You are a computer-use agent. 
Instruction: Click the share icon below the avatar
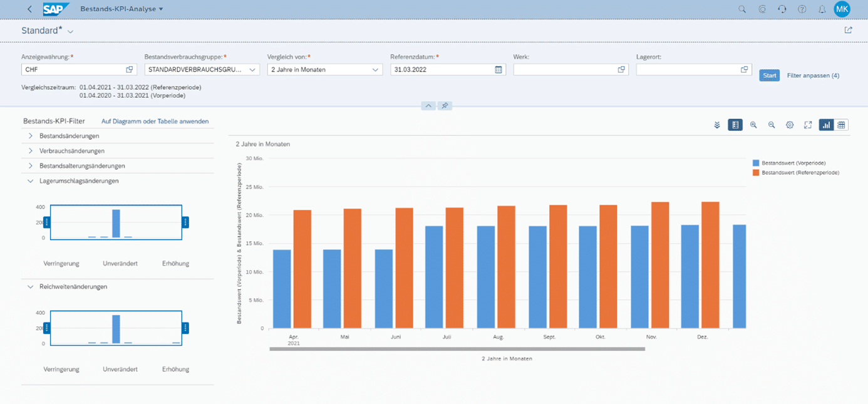pos(848,30)
